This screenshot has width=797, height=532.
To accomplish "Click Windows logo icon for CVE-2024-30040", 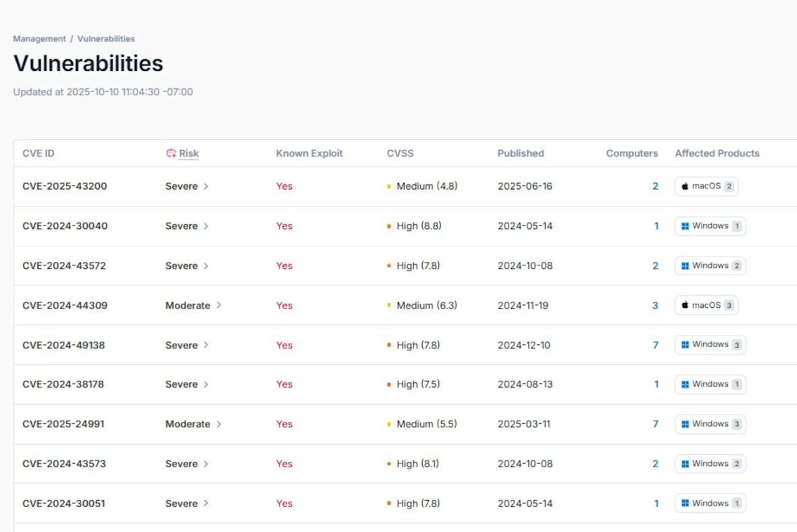I will coord(685,226).
